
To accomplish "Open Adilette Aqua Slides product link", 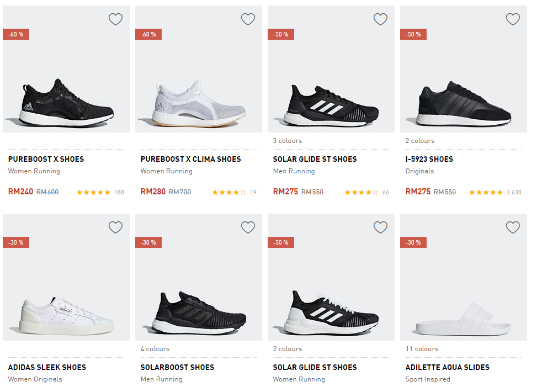I will point(447,367).
